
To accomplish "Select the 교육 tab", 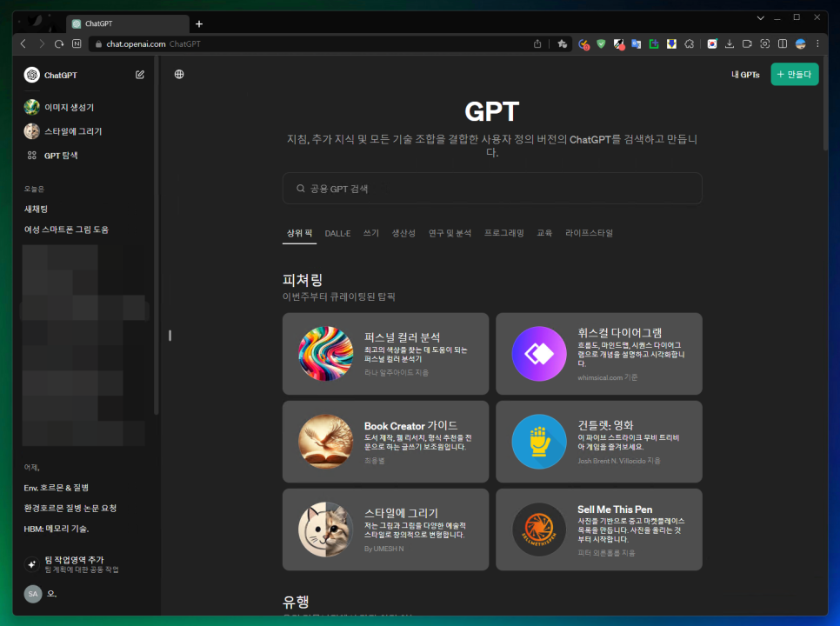I will (544, 234).
